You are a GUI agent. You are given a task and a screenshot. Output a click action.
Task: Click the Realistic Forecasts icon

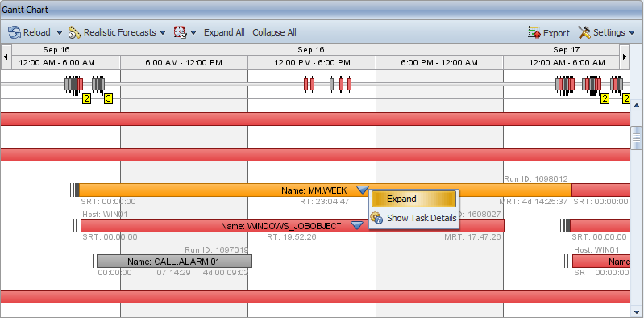75,32
